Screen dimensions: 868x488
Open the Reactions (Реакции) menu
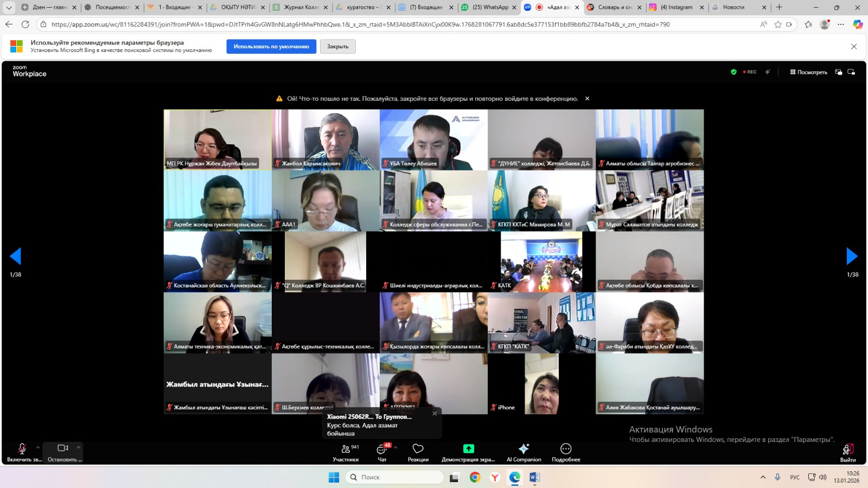pos(418,452)
